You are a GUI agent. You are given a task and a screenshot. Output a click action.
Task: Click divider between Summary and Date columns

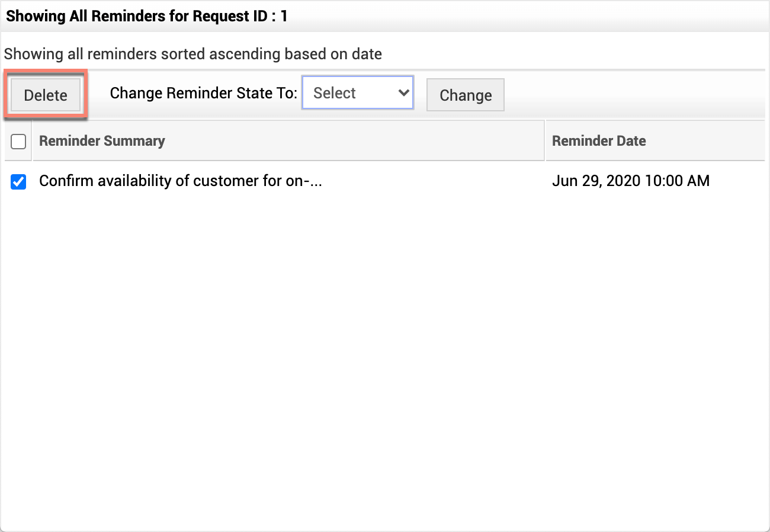pos(545,141)
